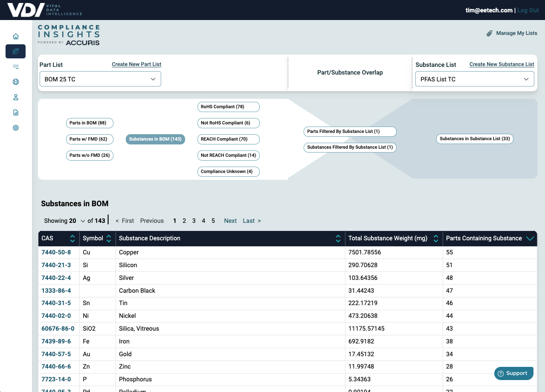Open the BOM 25 TC part list dropdown
545x392 pixels.
100,79
